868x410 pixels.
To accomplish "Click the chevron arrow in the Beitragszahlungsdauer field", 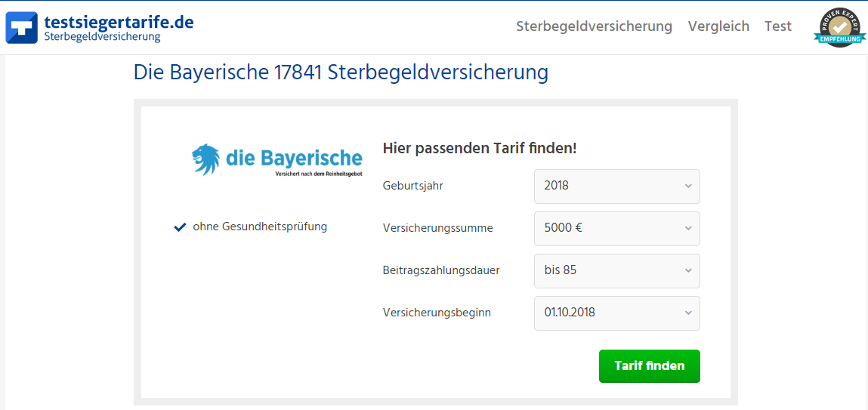I will [688, 271].
